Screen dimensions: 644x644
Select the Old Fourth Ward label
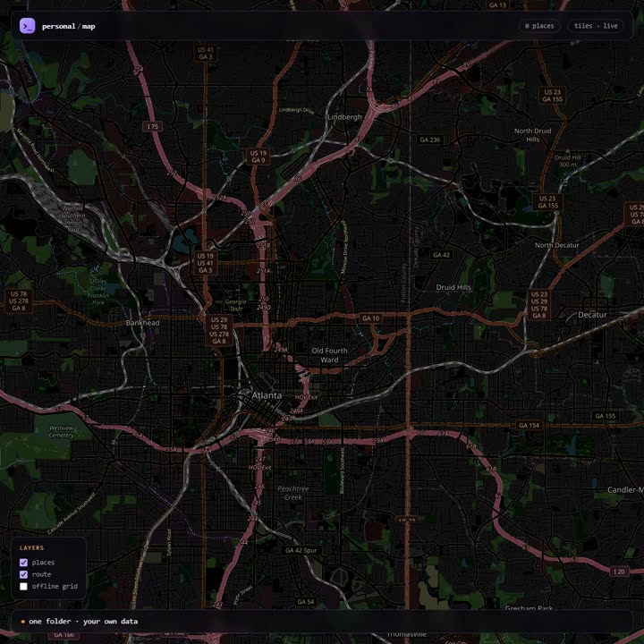[x=329, y=355]
